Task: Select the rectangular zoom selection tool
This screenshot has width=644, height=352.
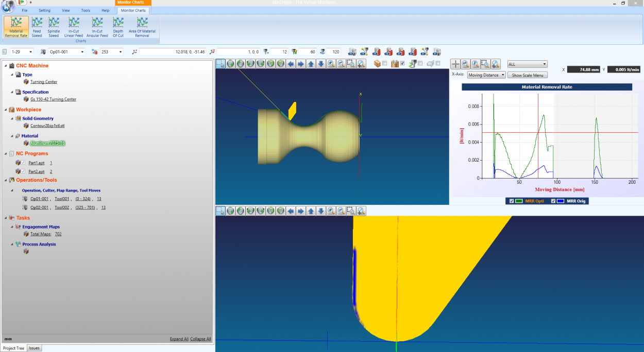Action: (x=351, y=64)
